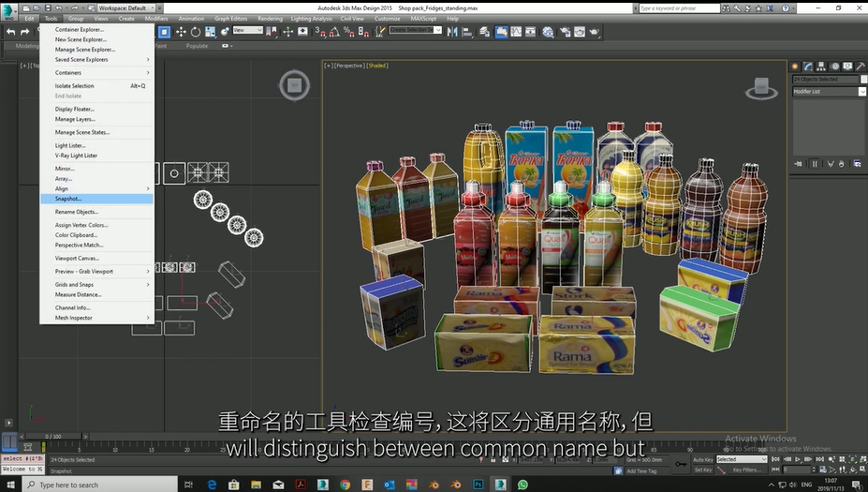Click the keyword search input field
The image size is (868, 492).
[x=679, y=8]
